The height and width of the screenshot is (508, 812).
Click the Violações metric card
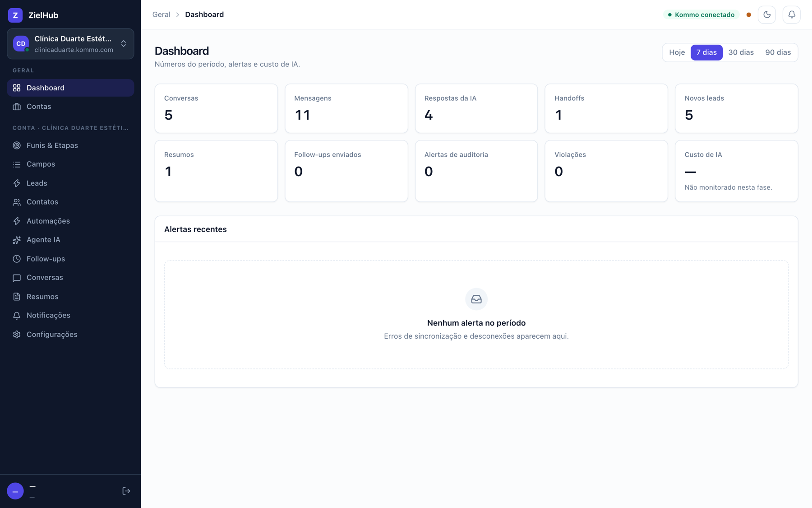pyautogui.click(x=606, y=171)
